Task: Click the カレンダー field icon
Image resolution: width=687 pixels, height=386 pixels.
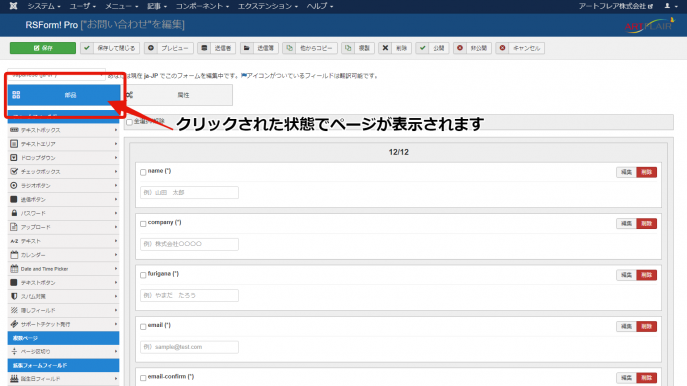Action: [x=14, y=255]
